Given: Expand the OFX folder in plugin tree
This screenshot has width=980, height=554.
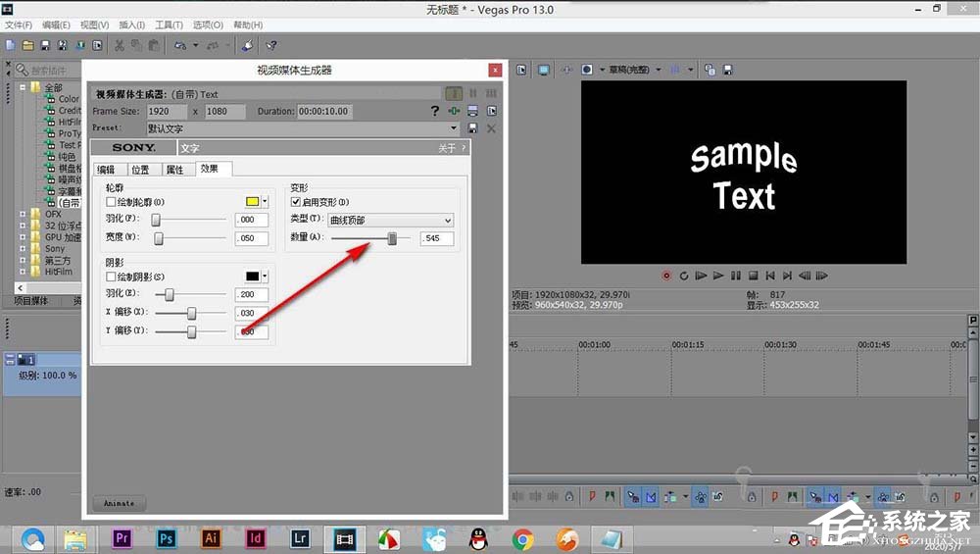Looking at the screenshot, I should tap(24, 214).
